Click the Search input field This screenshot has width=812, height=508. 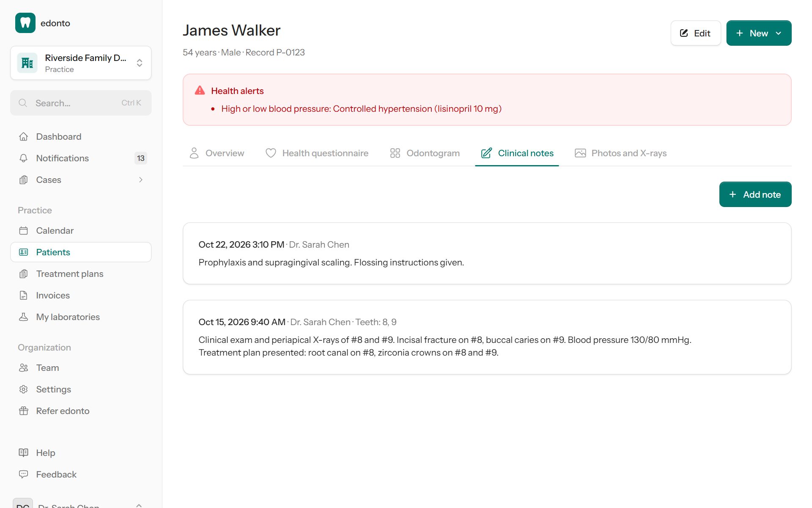[x=81, y=103]
